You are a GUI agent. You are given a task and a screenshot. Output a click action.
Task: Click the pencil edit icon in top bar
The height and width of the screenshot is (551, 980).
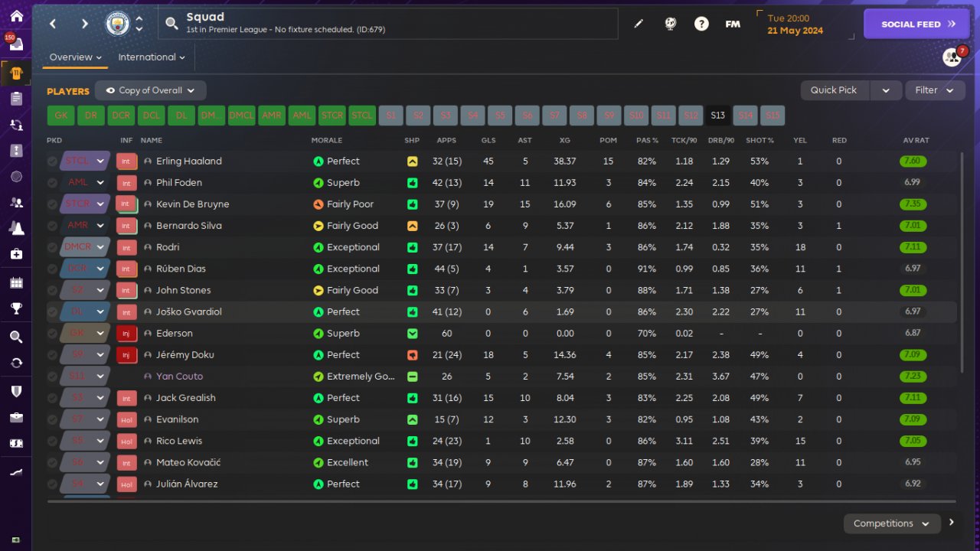pyautogui.click(x=639, y=24)
